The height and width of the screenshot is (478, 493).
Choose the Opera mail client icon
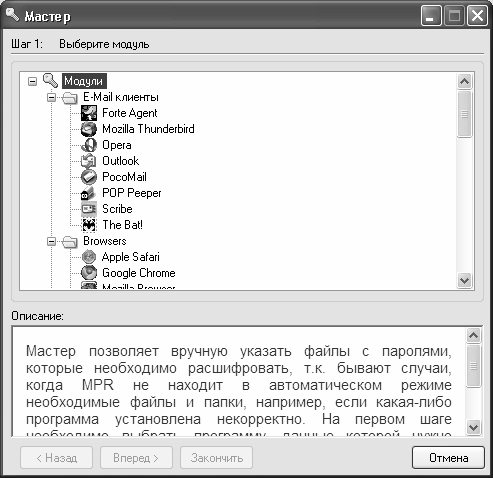89,145
